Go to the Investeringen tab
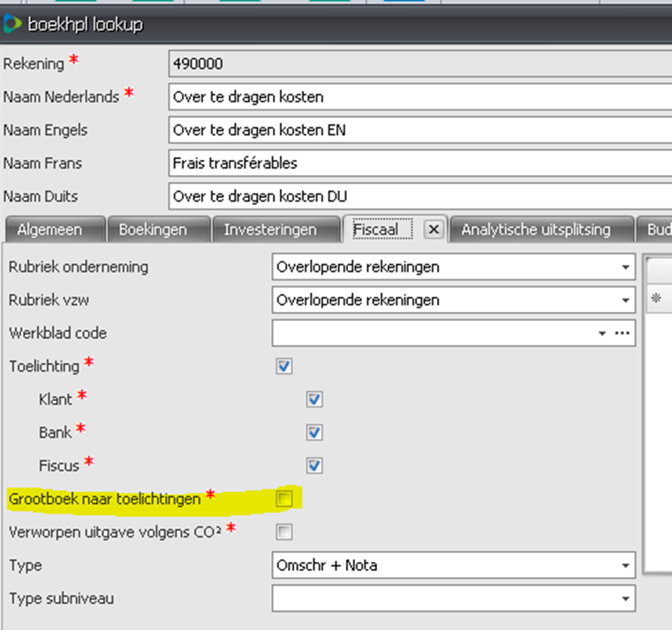The height and width of the screenshot is (630, 672). pos(270,230)
